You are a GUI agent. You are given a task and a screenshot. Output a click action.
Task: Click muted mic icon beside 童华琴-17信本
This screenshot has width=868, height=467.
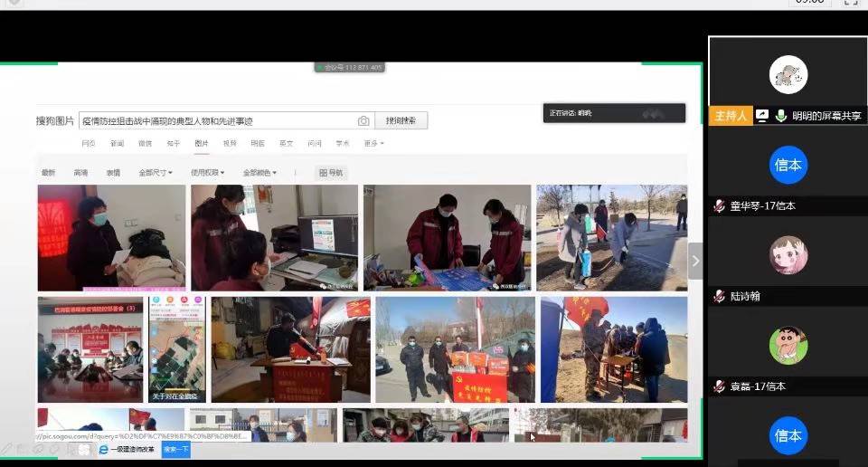[719, 205]
